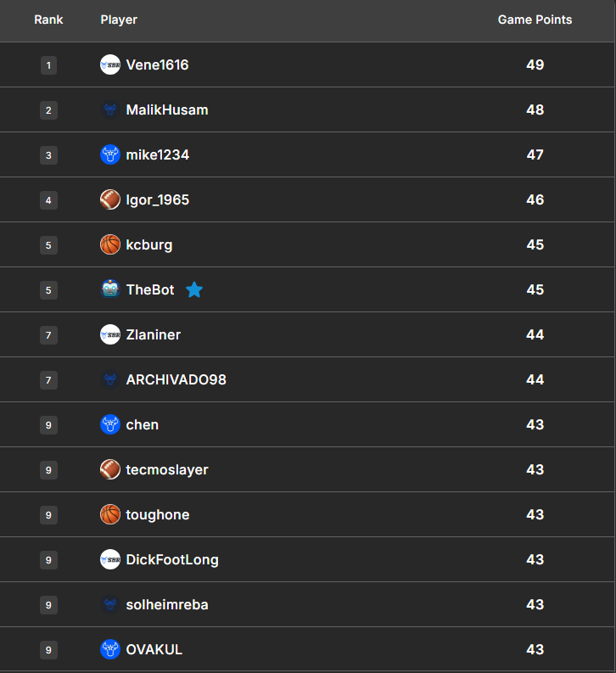
Task: Open solheimreba's player name link
Action: (167, 604)
